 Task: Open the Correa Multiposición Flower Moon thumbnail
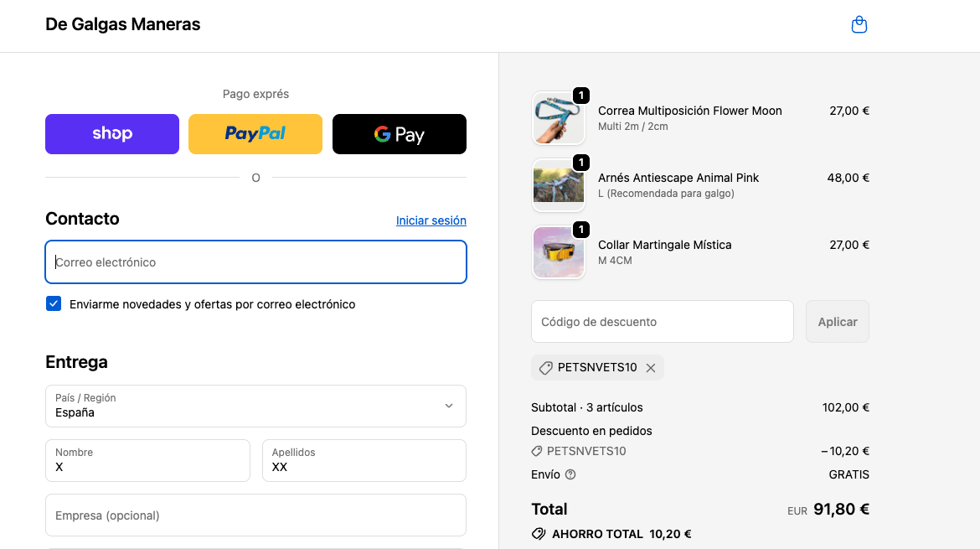pyautogui.click(x=559, y=118)
